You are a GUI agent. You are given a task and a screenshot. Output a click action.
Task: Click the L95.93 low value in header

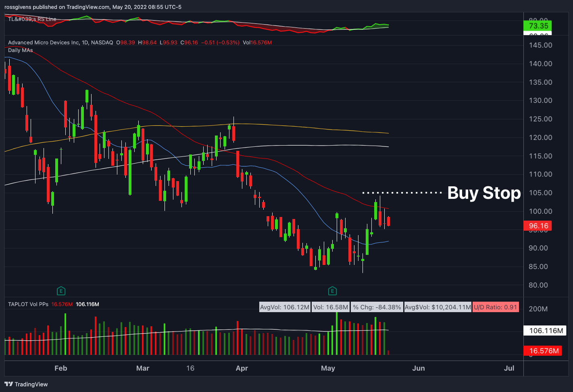[x=169, y=42]
